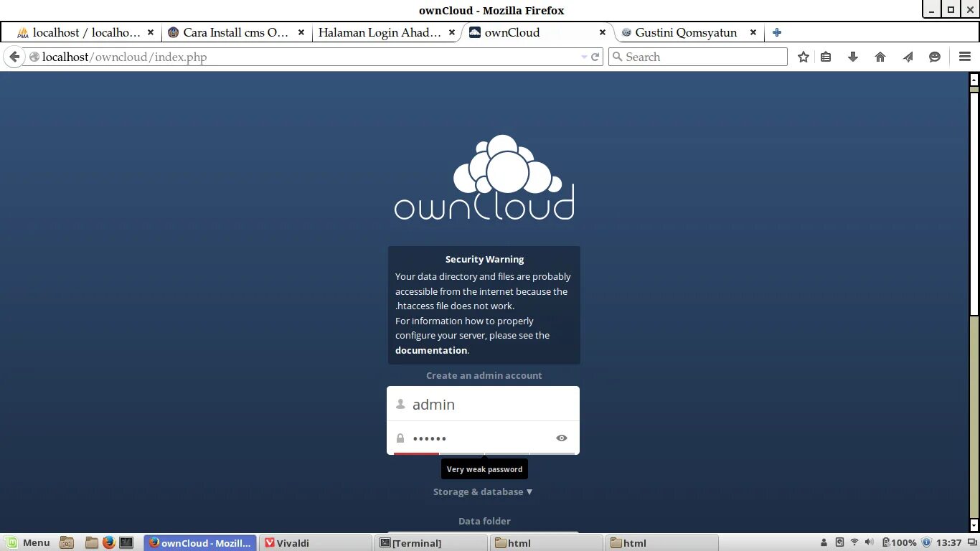
Task: Open the volume speaker tray icon
Action: [x=870, y=542]
